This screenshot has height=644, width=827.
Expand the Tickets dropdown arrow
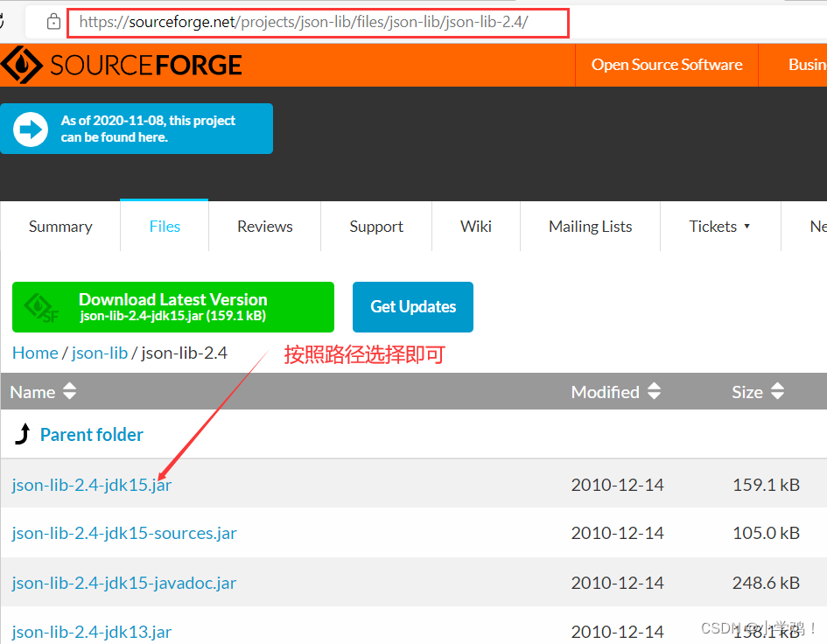click(x=746, y=227)
